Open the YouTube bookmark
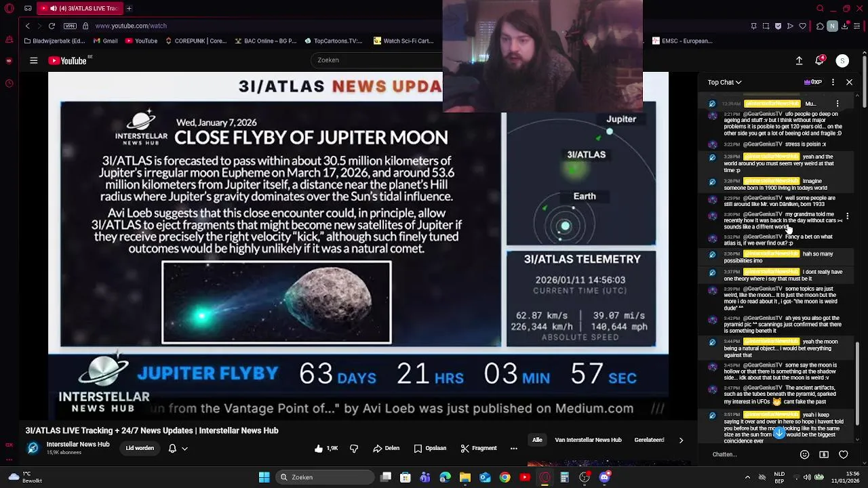Viewport: 868px width, 488px height. point(141,41)
